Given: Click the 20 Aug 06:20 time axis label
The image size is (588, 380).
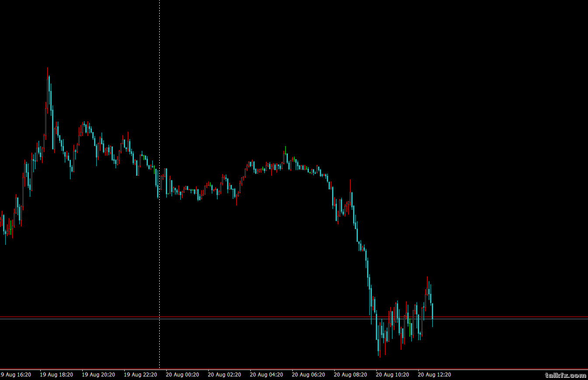Looking at the screenshot, I should 308,375.
